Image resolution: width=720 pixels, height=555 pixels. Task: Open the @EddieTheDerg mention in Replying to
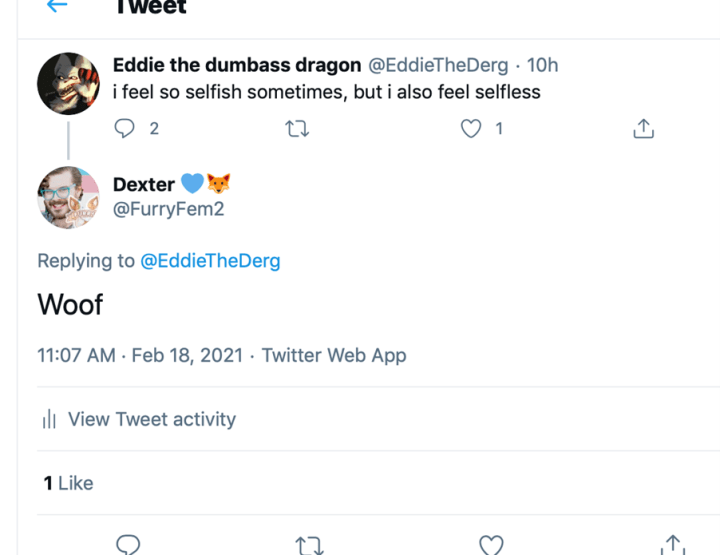[x=210, y=261]
